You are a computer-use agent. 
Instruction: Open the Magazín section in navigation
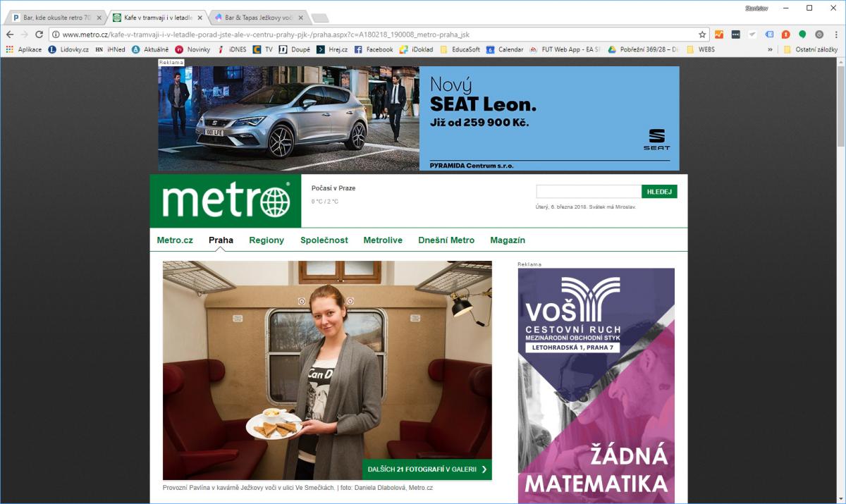coord(508,240)
